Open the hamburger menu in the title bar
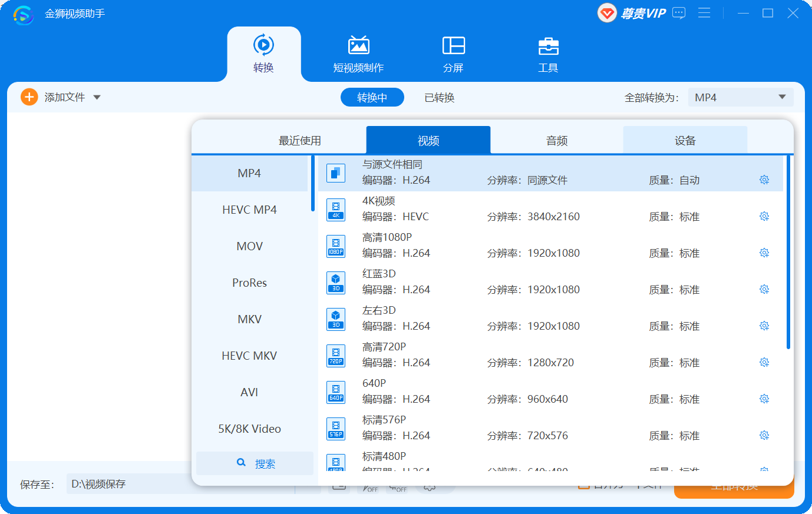 [704, 13]
